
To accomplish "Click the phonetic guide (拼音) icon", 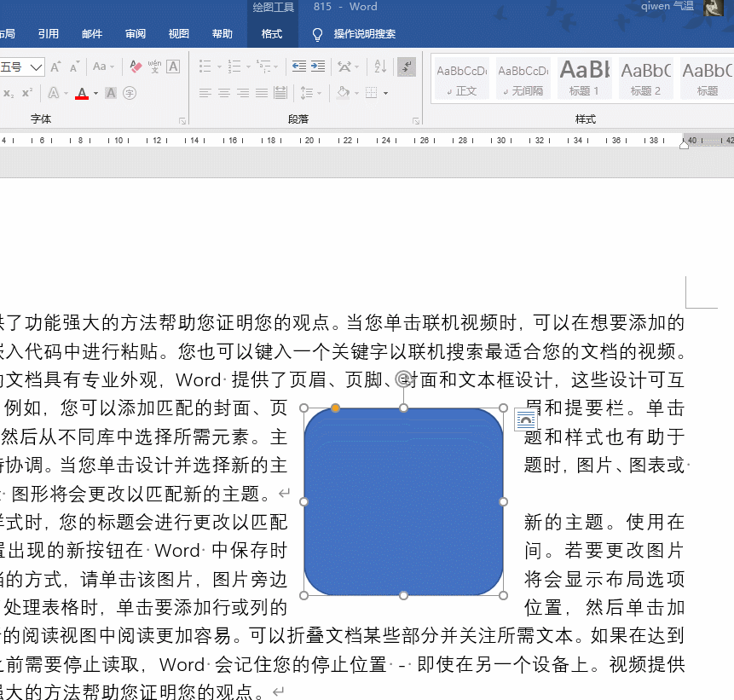I will (154, 67).
